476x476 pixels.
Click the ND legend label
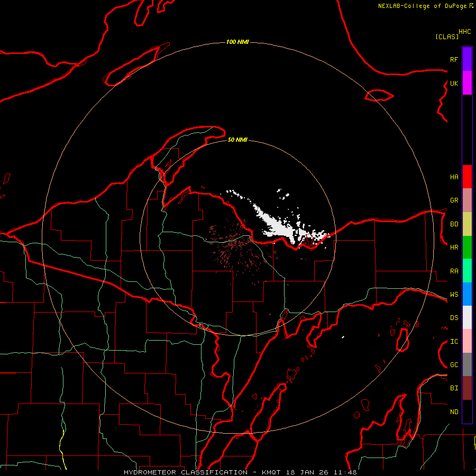click(454, 412)
